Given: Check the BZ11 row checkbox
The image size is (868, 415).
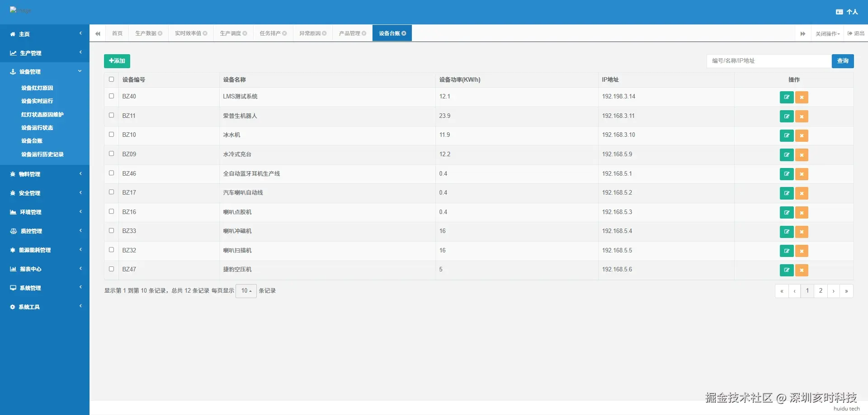Looking at the screenshot, I should (x=111, y=115).
